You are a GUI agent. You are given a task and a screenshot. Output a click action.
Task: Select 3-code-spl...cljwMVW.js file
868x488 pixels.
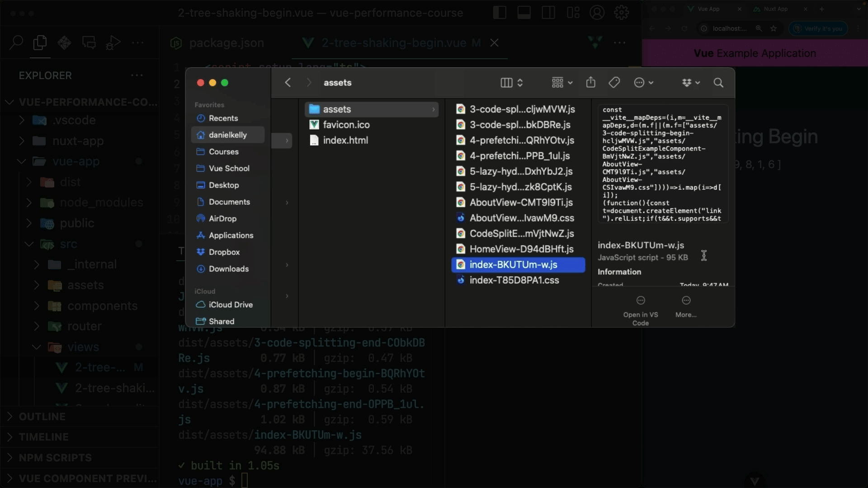(518, 109)
